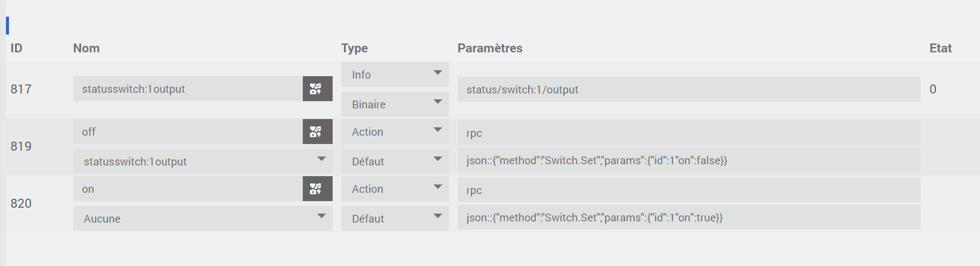Open Défaut subtype dropdown in row 820
980x266 pixels.
coord(395,218)
